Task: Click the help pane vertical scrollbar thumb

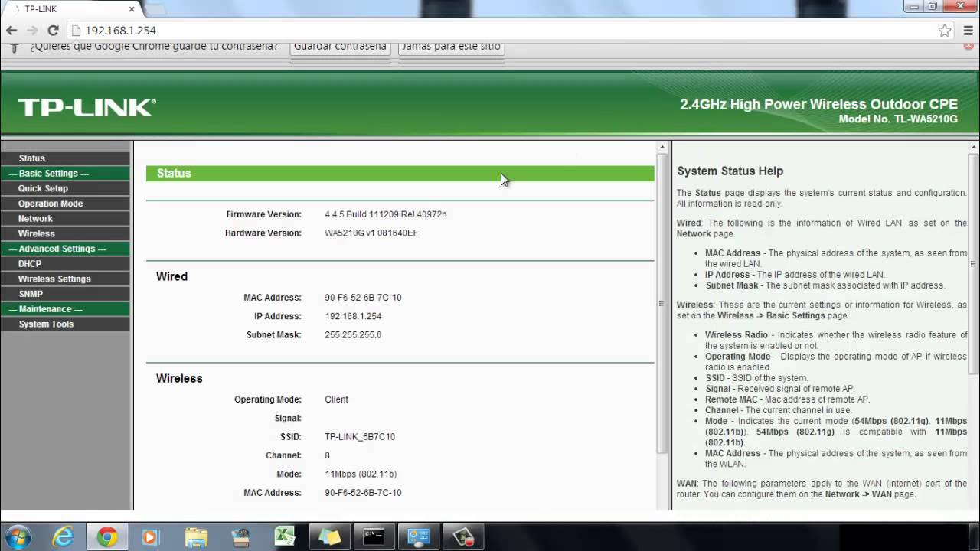Action: pyautogui.click(x=973, y=264)
